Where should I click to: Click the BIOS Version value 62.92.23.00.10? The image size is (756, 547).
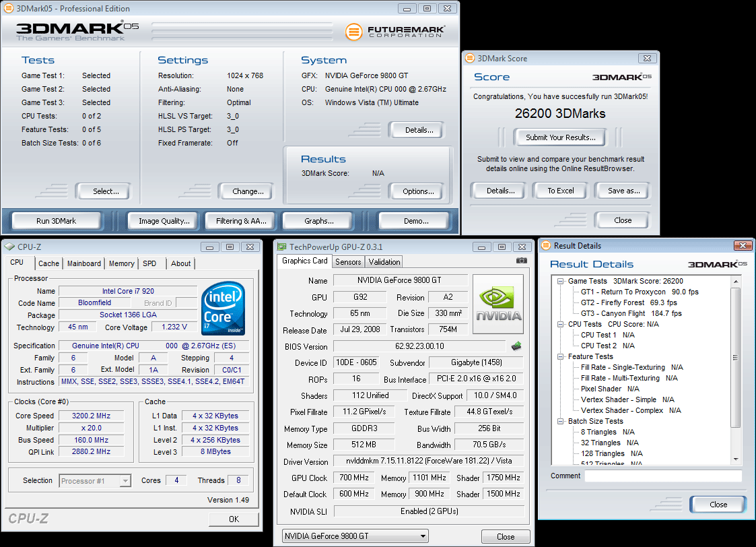click(x=419, y=346)
